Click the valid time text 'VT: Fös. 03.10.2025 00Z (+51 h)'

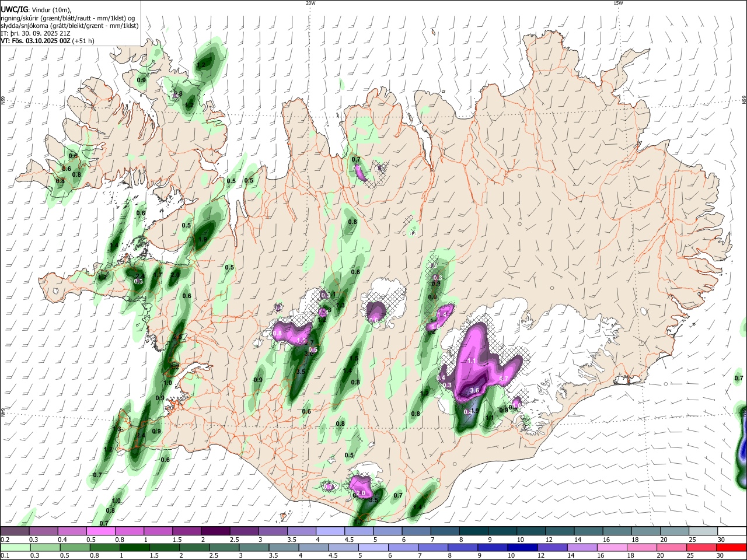[x=47, y=41]
